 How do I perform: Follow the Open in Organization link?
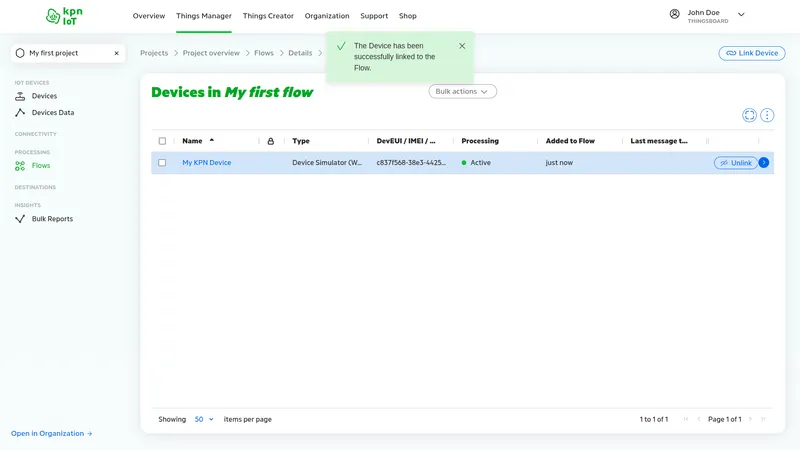tap(52, 433)
